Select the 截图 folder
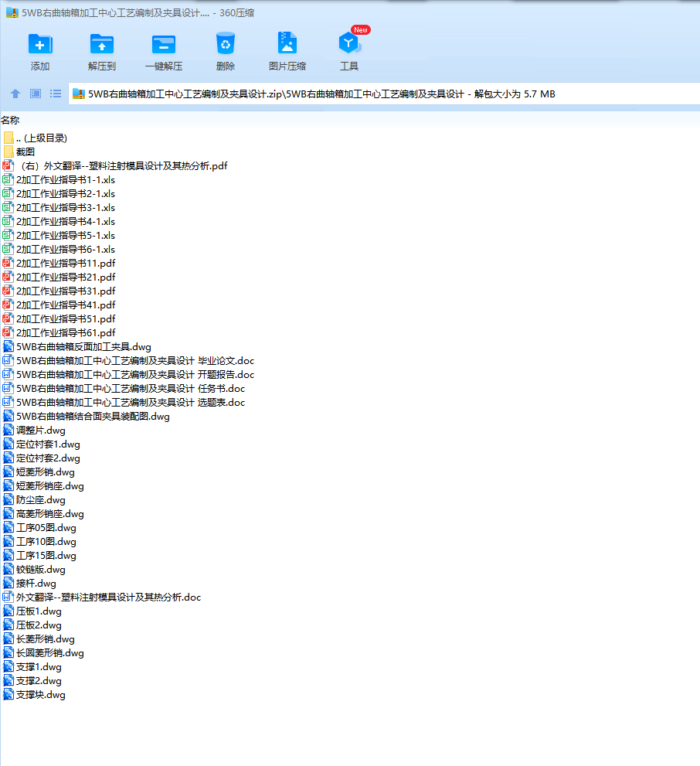Image resolution: width=700 pixels, height=766 pixels. [x=19, y=152]
